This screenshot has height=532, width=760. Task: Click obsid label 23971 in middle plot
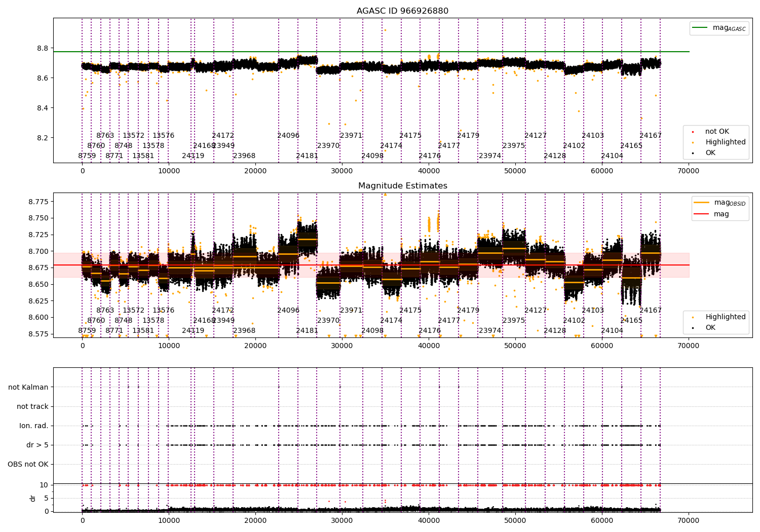(x=351, y=311)
